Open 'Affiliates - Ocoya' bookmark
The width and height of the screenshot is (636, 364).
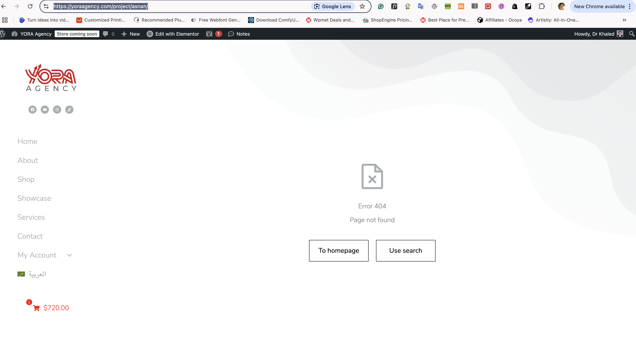499,20
